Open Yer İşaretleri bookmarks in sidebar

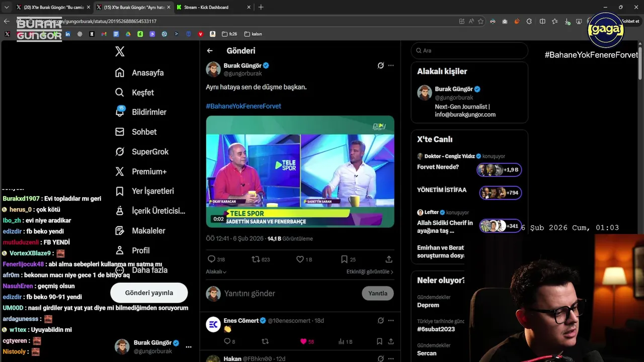[x=144, y=191]
